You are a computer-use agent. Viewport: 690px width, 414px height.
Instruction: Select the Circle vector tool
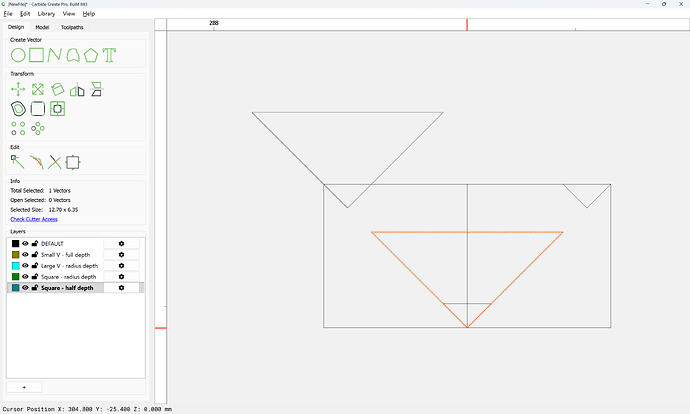18,55
